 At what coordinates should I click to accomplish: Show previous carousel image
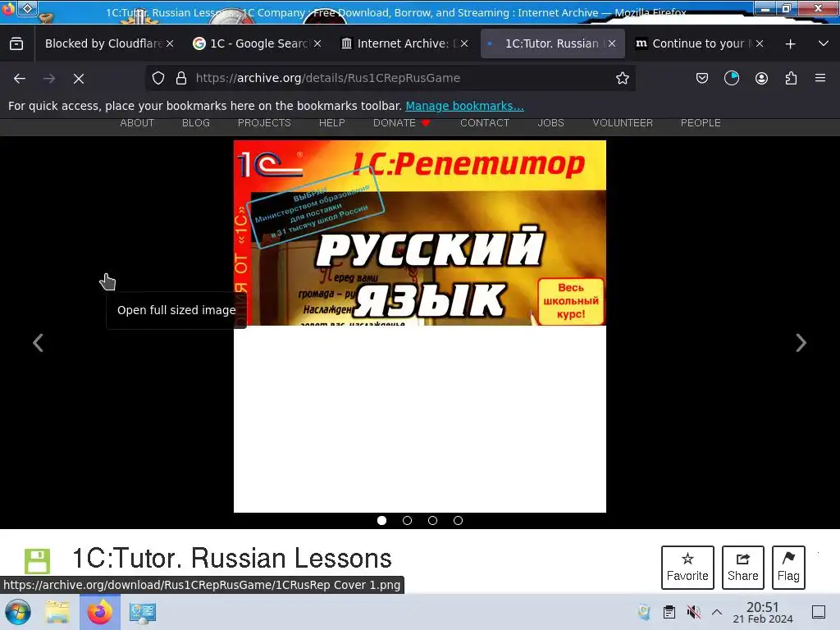(38, 343)
